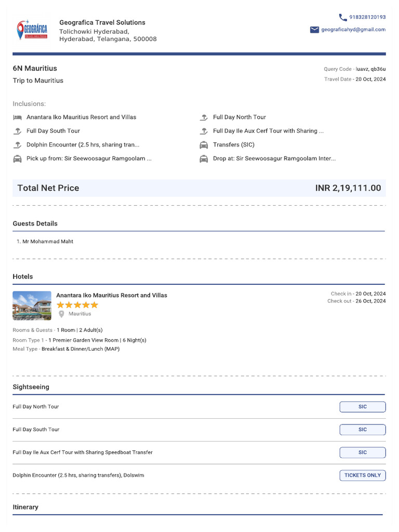399x532 pixels.
Task: Click the phone icon in header
Action: 342,17
